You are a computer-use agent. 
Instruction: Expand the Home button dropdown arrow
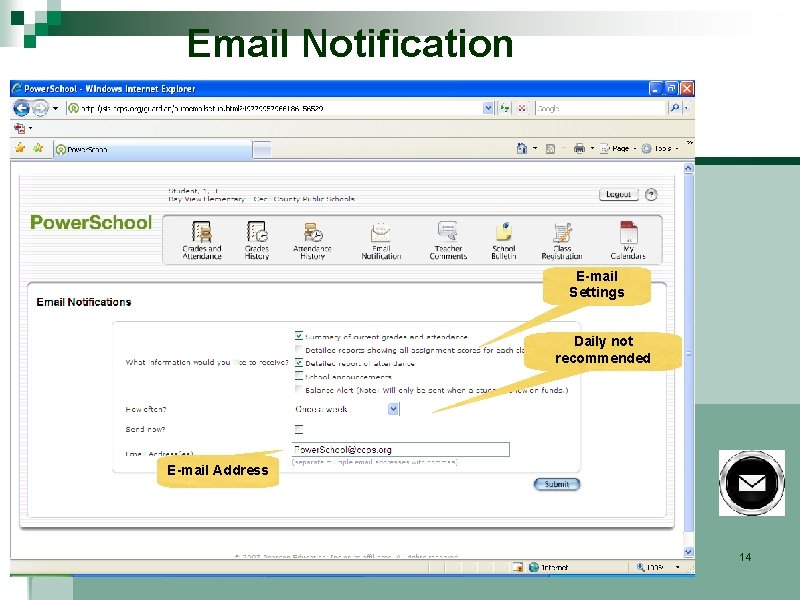535,148
